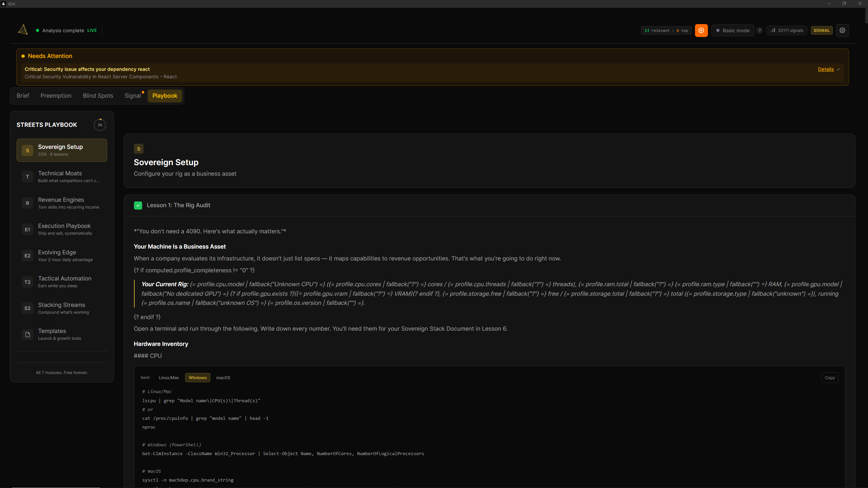Toggle Basic mode switch
The height and width of the screenshot is (488, 868).
(x=733, y=31)
